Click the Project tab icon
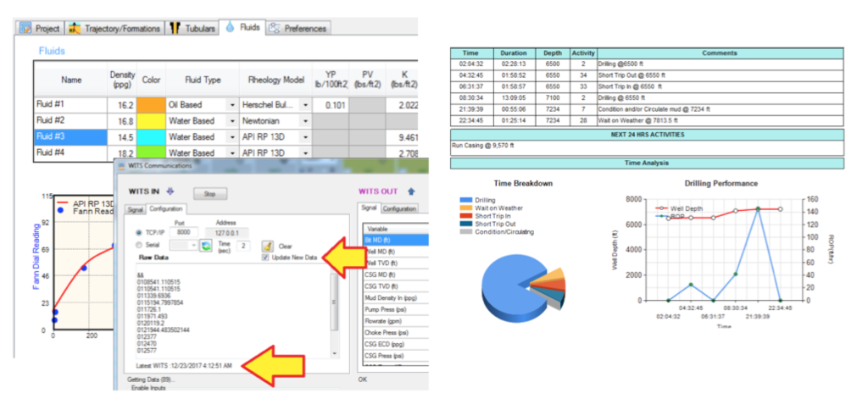868x410 pixels. coord(26,28)
